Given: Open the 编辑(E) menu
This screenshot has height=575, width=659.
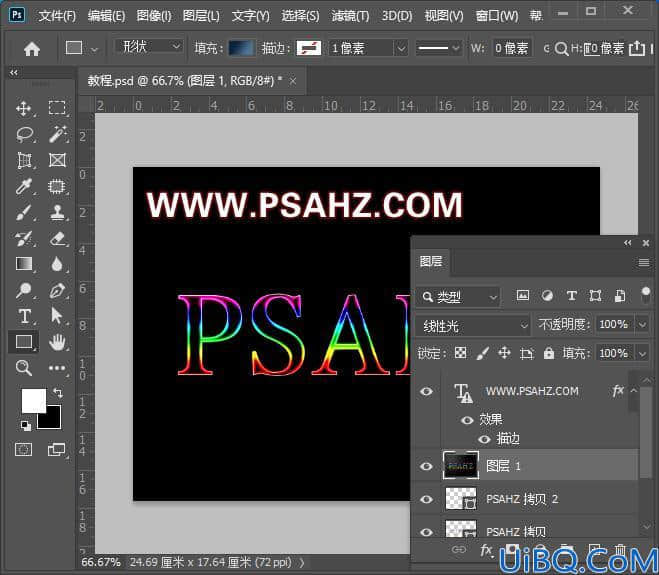Looking at the screenshot, I should (x=106, y=16).
